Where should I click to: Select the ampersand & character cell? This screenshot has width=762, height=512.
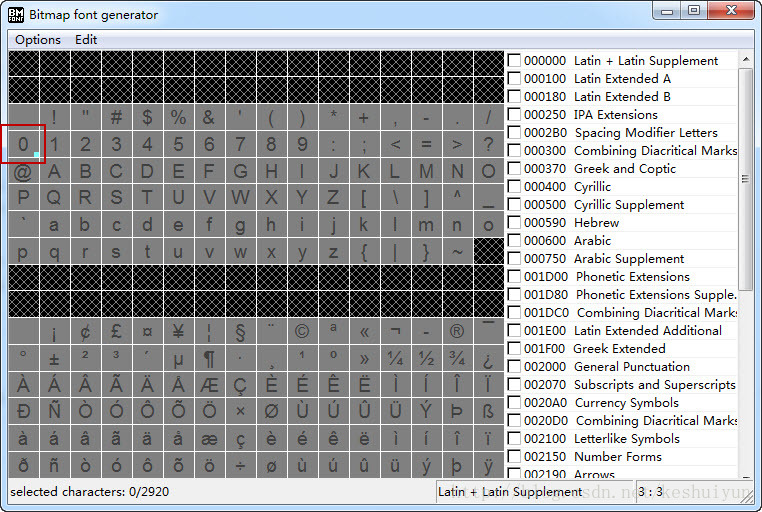click(209, 118)
